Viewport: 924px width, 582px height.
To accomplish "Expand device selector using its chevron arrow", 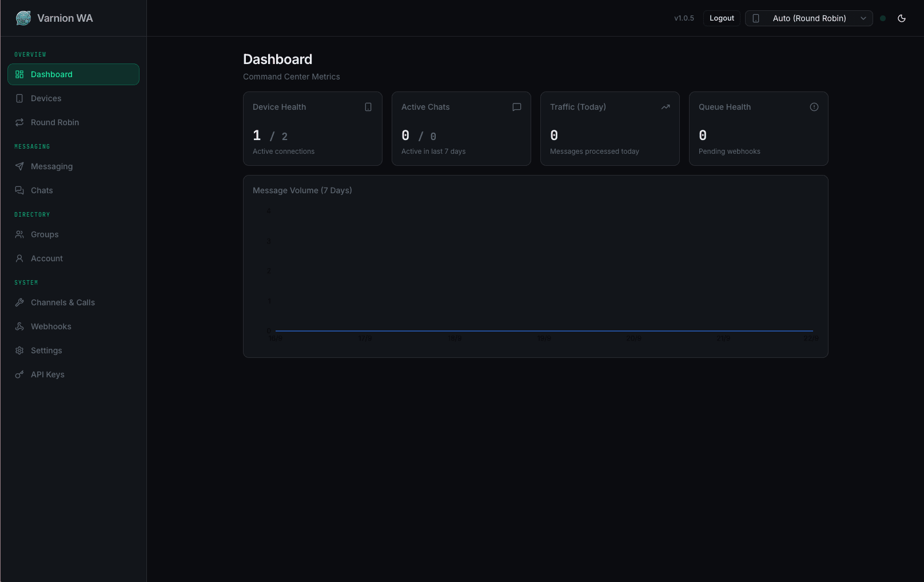I will point(863,18).
